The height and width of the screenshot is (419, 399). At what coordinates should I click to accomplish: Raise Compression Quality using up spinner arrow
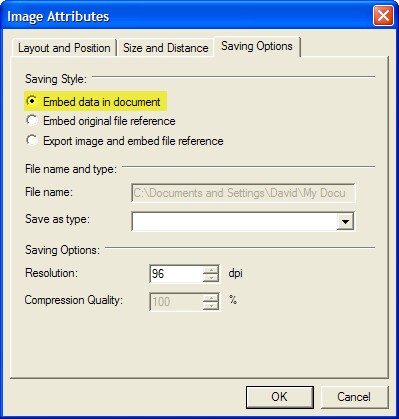(211, 297)
